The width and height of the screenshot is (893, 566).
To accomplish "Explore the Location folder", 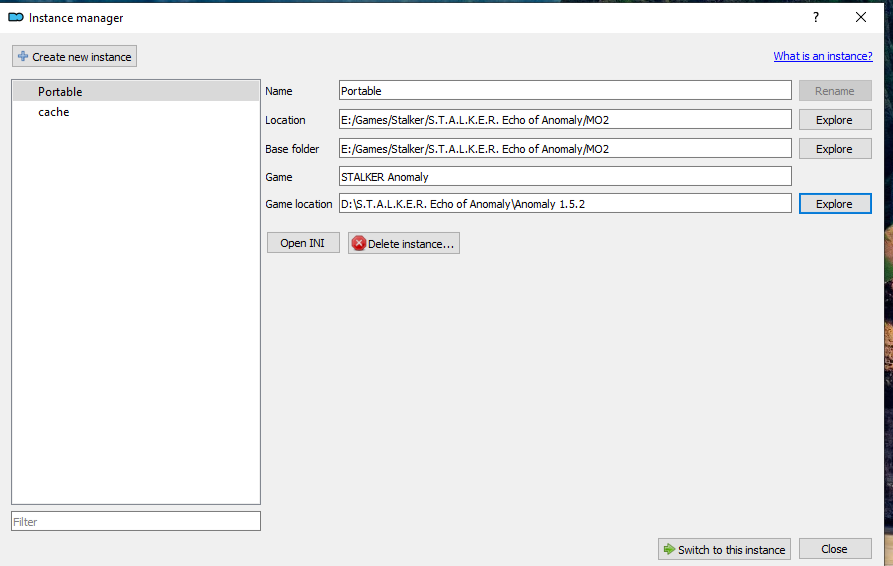I will (835, 120).
